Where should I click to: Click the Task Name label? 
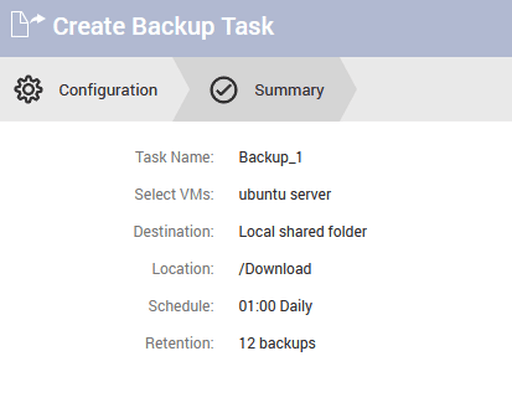174,157
